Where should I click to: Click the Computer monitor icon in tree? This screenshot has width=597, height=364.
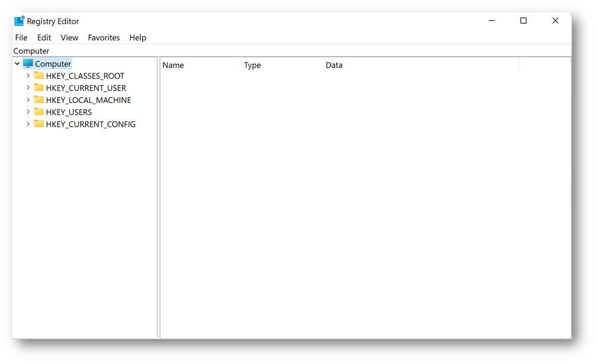pos(28,64)
